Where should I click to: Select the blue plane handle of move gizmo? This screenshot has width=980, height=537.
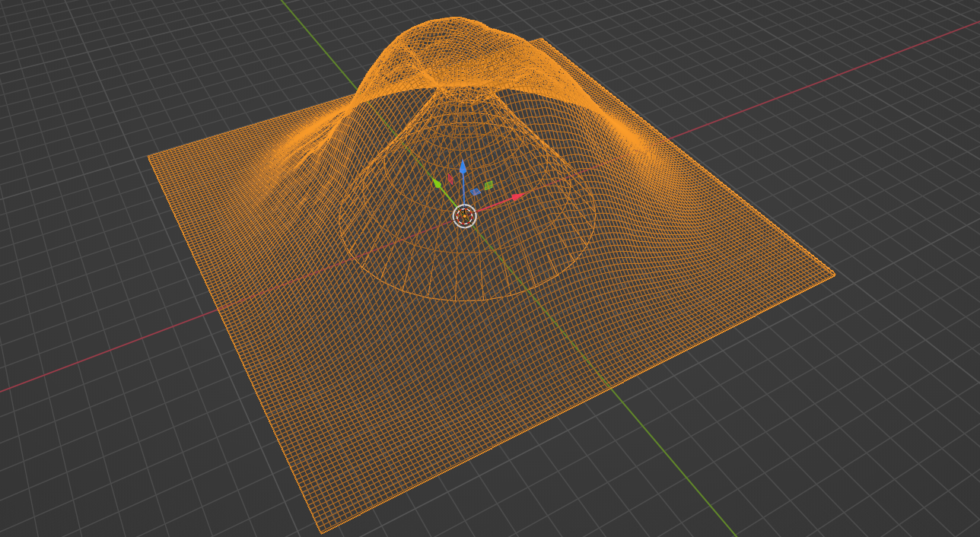[476, 192]
